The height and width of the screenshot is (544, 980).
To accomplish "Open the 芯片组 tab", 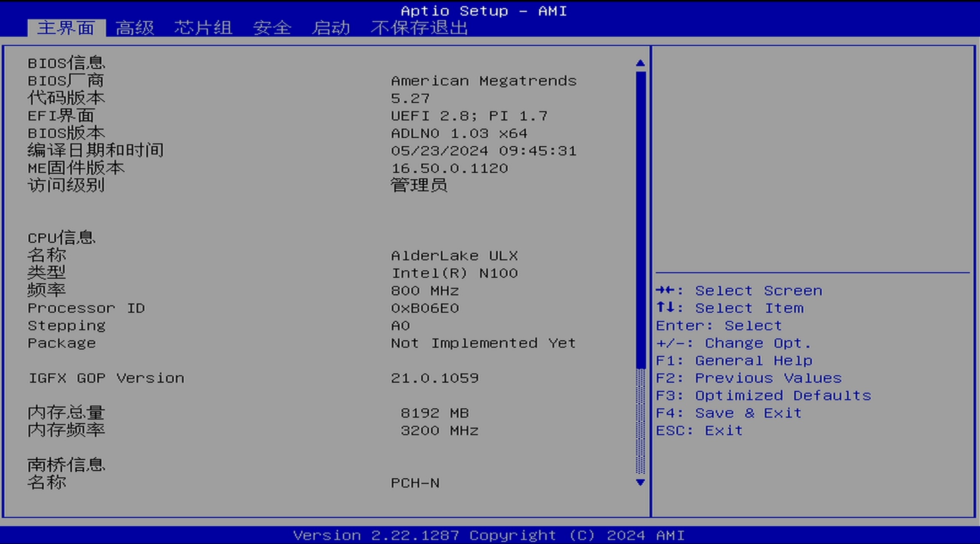I will (x=203, y=28).
